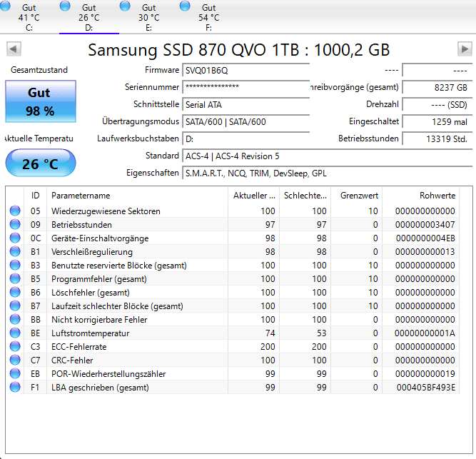Select the Verschleißregulierung parameter name
The height and width of the screenshot is (459, 476).
tap(92, 252)
